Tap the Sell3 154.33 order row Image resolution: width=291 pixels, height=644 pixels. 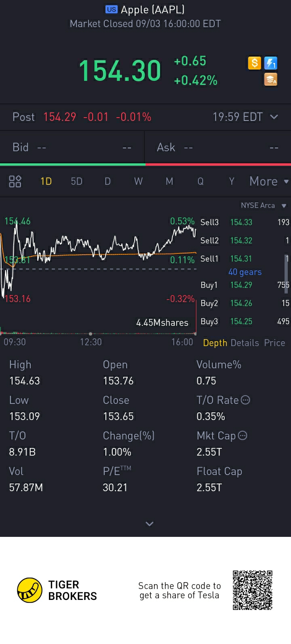click(x=245, y=222)
